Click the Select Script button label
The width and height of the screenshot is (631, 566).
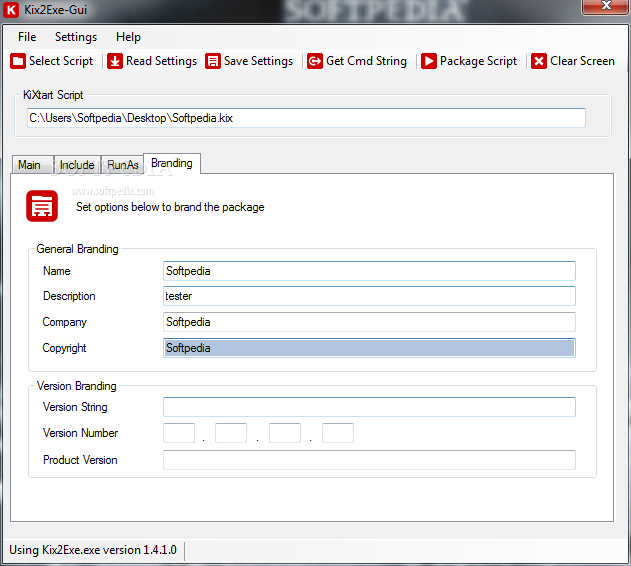click(x=61, y=61)
